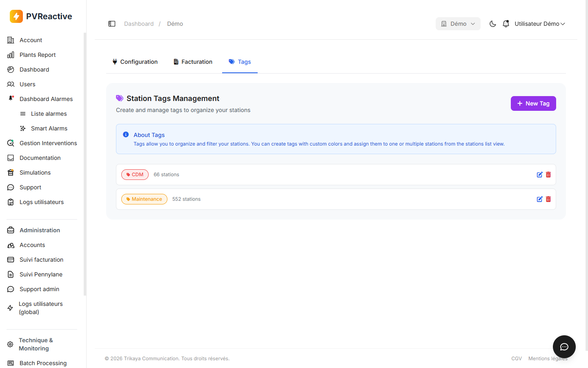Click the Administration briefcase icon
The width and height of the screenshot is (588, 368).
coord(11,230)
